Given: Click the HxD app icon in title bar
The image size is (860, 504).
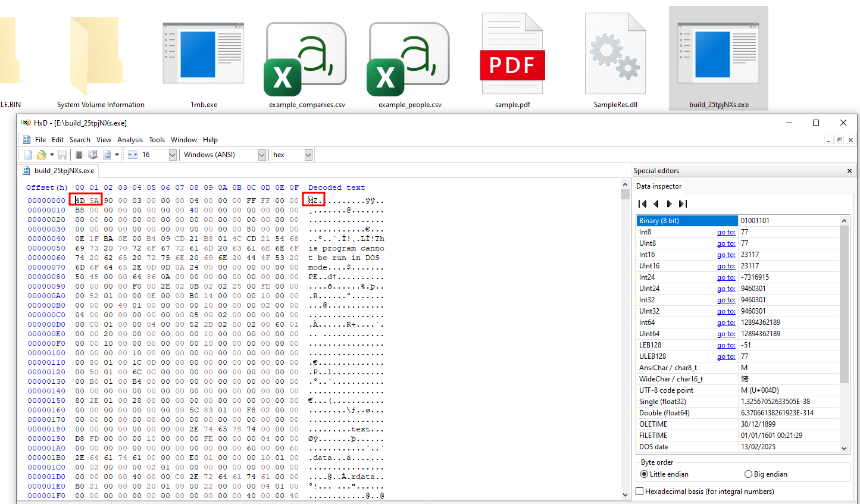Looking at the screenshot, I should point(26,123).
